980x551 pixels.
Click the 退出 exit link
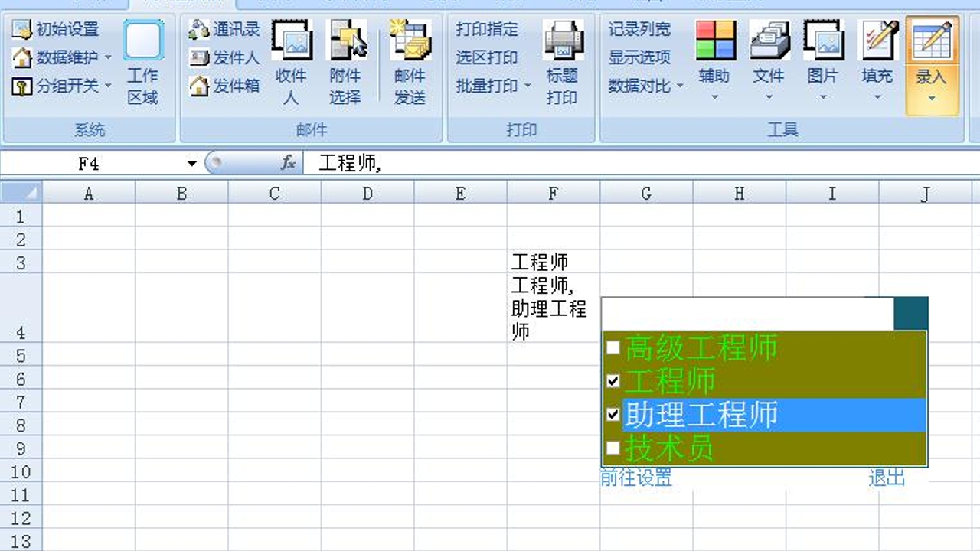(887, 478)
